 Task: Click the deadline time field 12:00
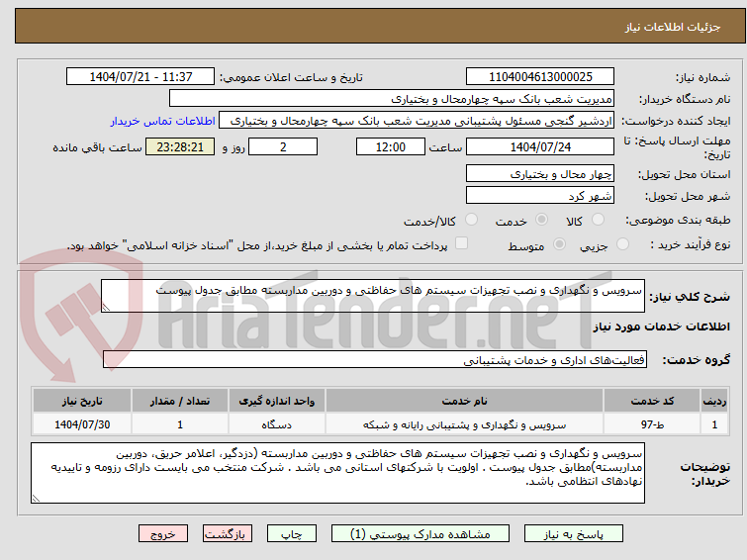coord(391,146)
